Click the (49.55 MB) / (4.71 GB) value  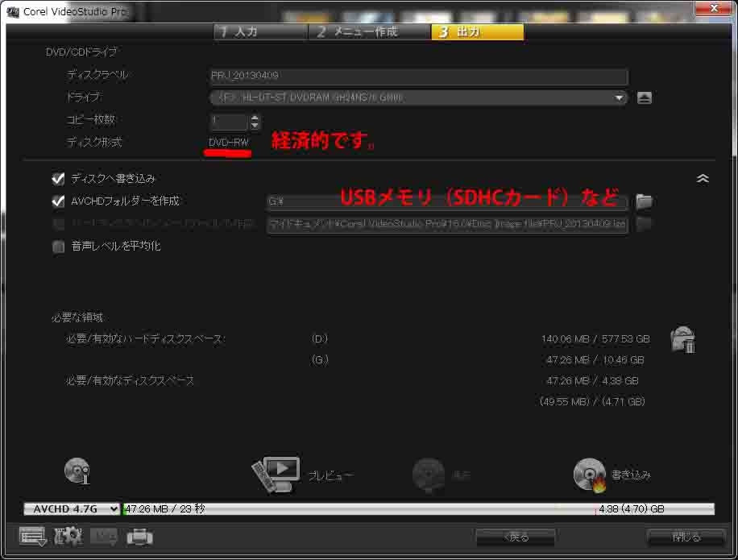click(592, 401)
